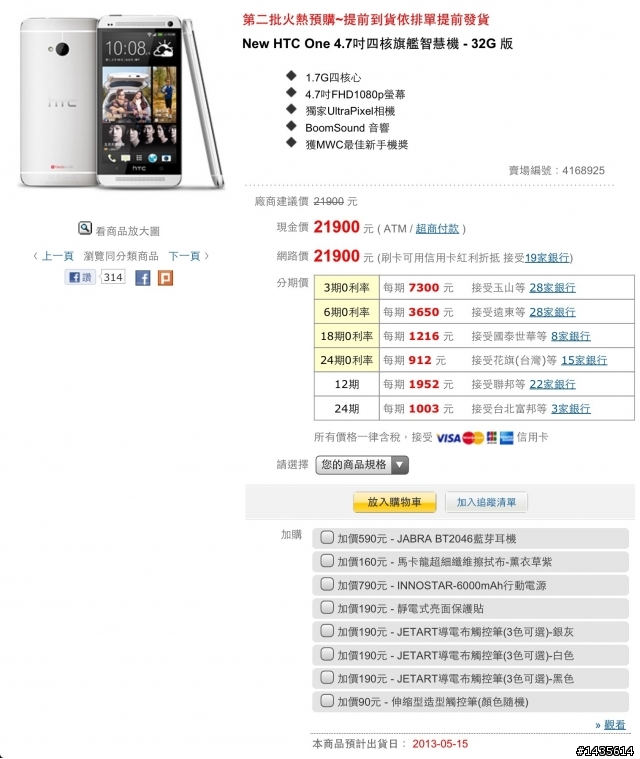This screenshot has width=640, height=759.
Task: Go to next page via 下一頁
Action: [184, 256]
